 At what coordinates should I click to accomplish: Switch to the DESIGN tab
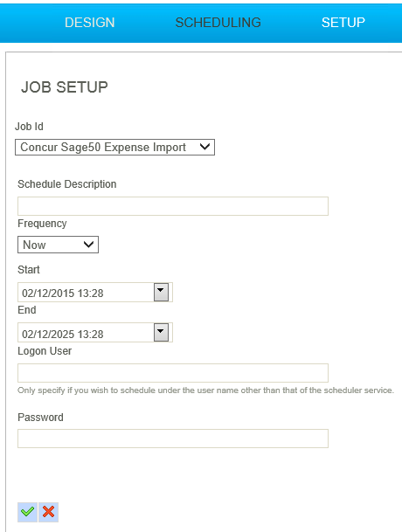pyautogui.click(x=90, y=23)
